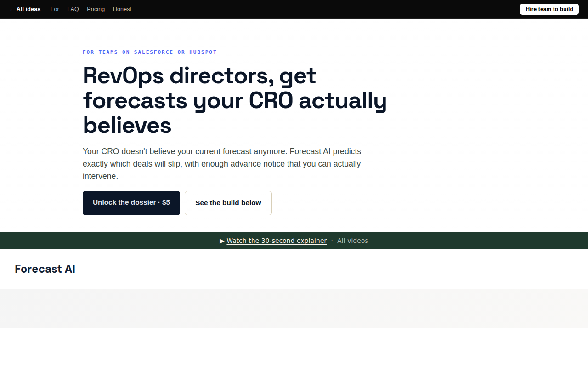Click the paragraph about your CRO's forecast
588x368 pixels.
(222, 164)
